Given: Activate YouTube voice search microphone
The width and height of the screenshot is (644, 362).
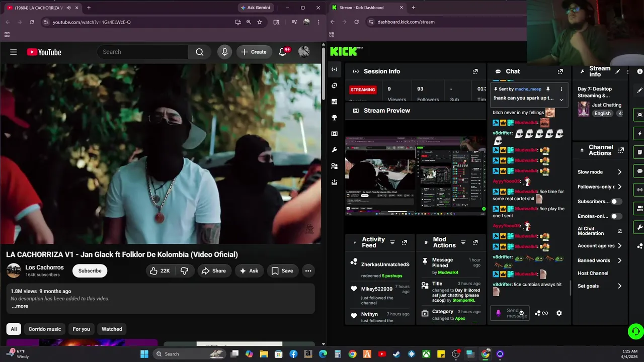Looking at the screenshot, I should [x=224, y=52].
